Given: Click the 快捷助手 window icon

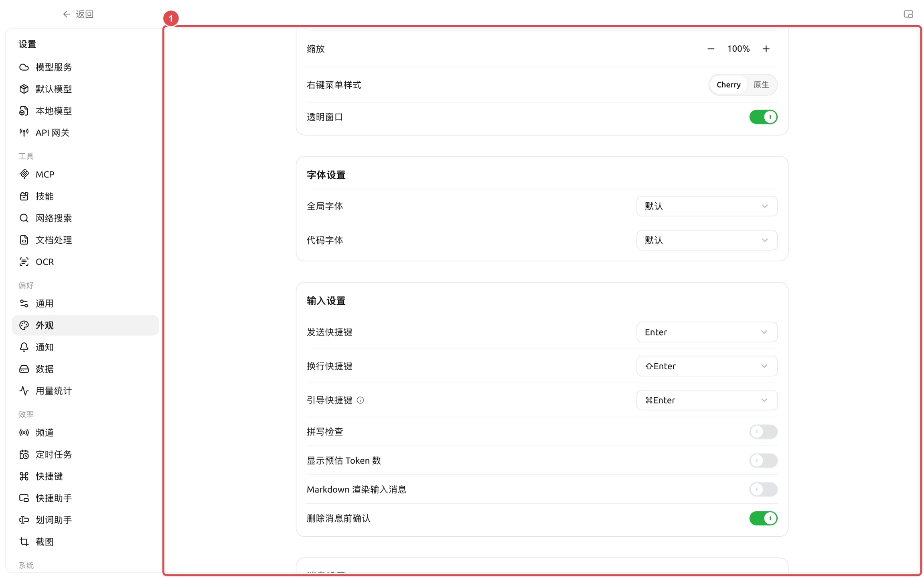Looking at the screenshot, I should point(24,498).
